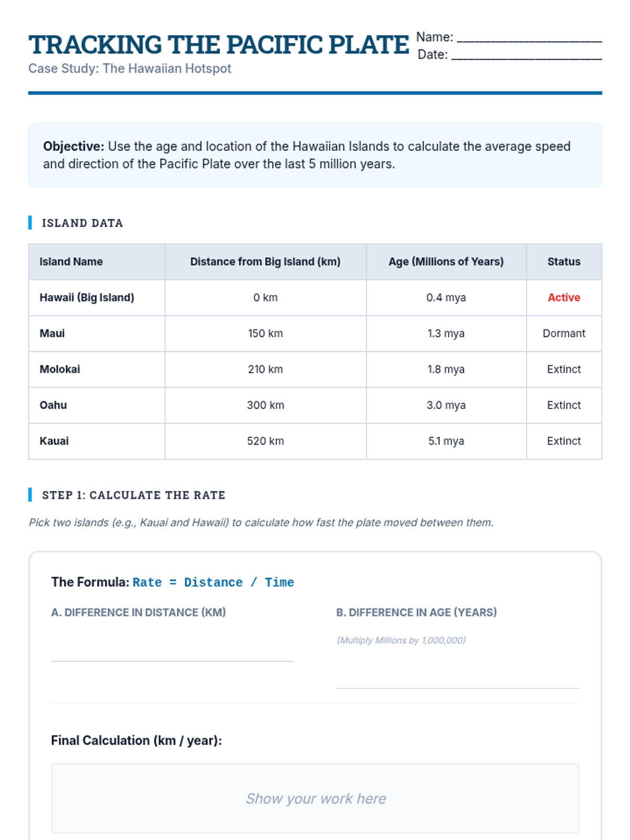This screenshot has height=840, width=630.
Task: Click Kauai's '520 km' distance cell
Action: [x=265, y=441]
